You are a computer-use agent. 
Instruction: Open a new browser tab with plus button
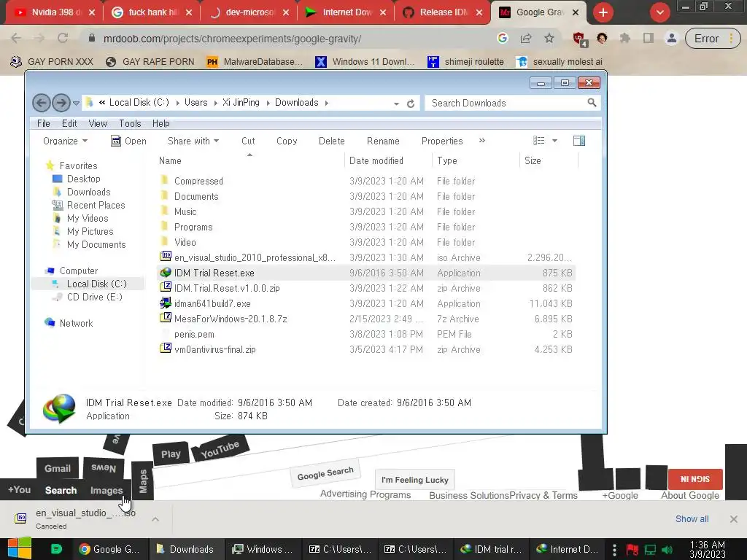(x=603, y=12)
